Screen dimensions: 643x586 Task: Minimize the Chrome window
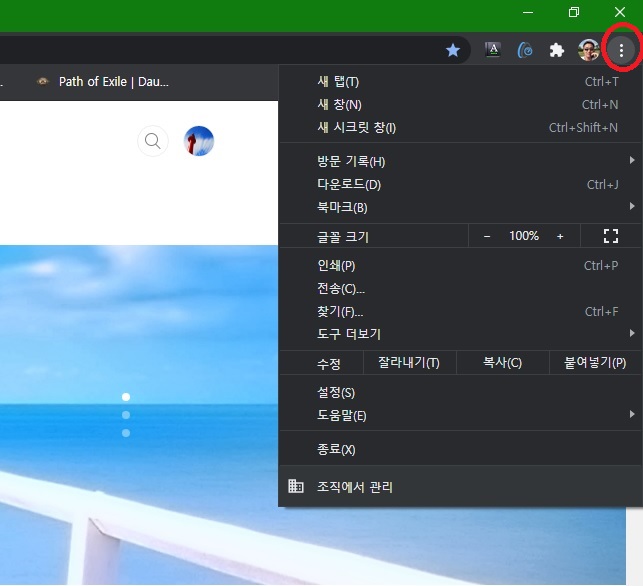tap(528, 12)
